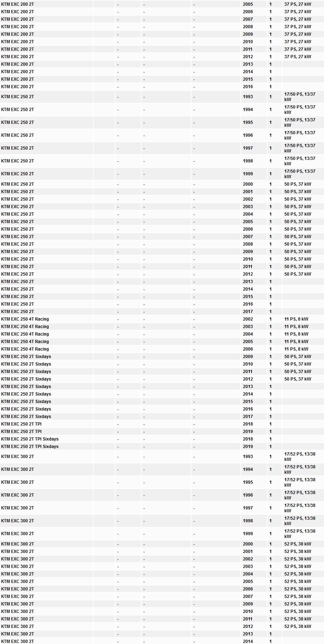Screen dimensions: 324x644
Task: Click year 2017 of KTM EXC 250 2T
Action: pyautogui.click(x=248, y=312)
